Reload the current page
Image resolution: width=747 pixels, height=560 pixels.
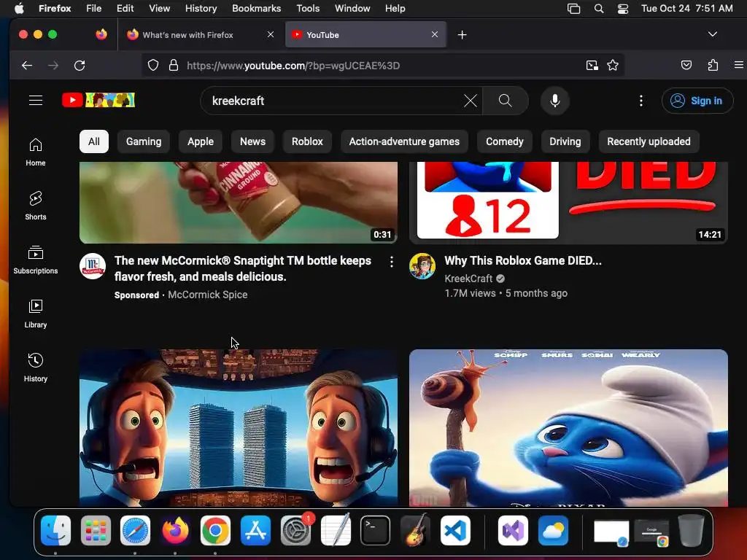80,65
